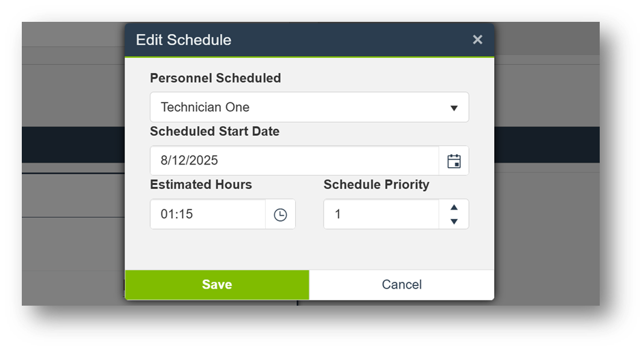Click the Scheduled Start Date input field
Screen dimensions: 644x350
(x=293, y=161)
